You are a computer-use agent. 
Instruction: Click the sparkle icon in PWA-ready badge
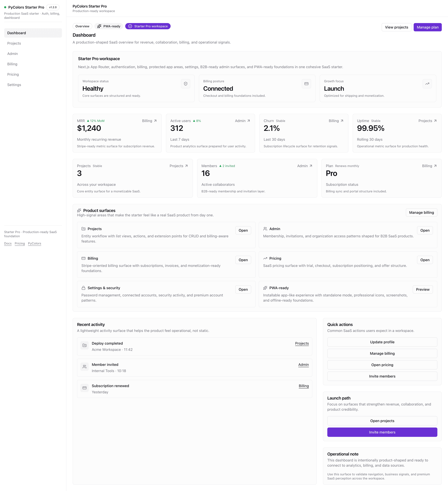click(x=99, y=26)
